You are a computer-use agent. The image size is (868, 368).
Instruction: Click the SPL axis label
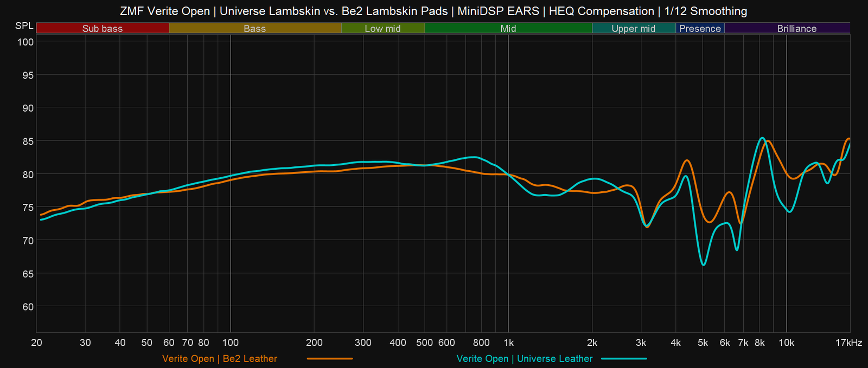tap(24, 27)
